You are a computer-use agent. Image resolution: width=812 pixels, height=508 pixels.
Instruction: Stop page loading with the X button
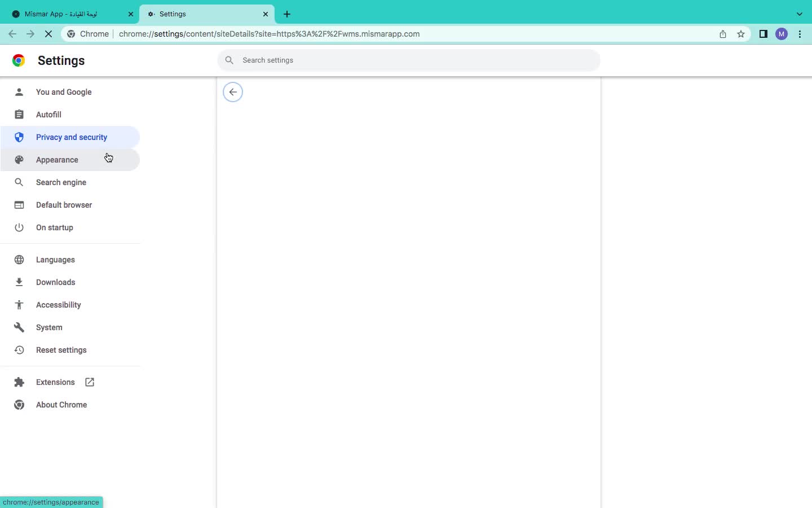(x=48, y=34)
